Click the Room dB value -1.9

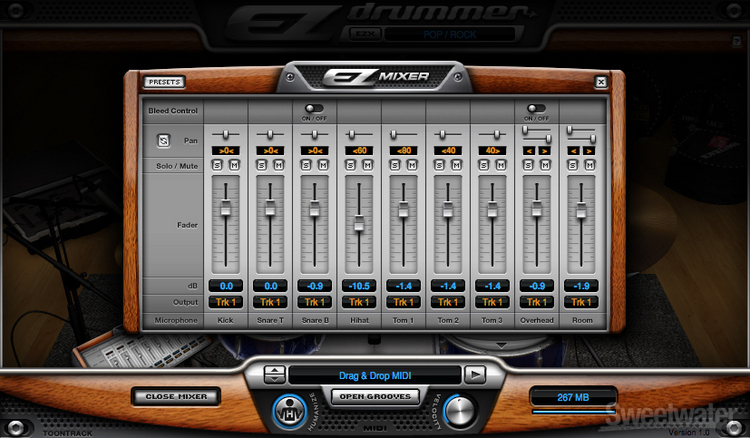pyautogui.click(x=581, y=286)
